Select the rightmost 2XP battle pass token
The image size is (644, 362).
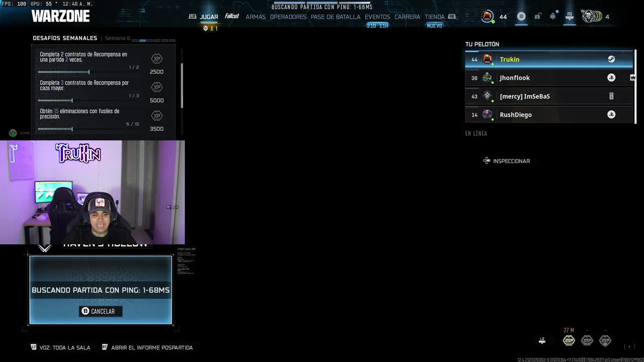coord(605,340)
